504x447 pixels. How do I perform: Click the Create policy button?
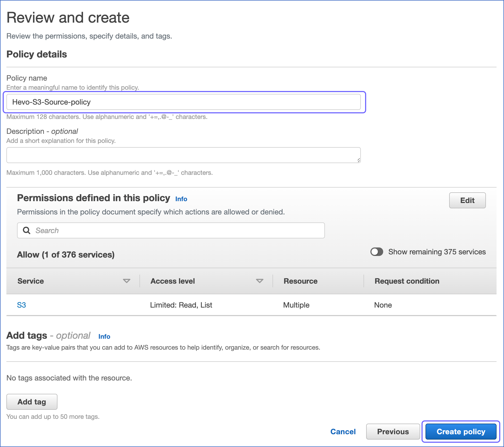(x=461, y=432)
